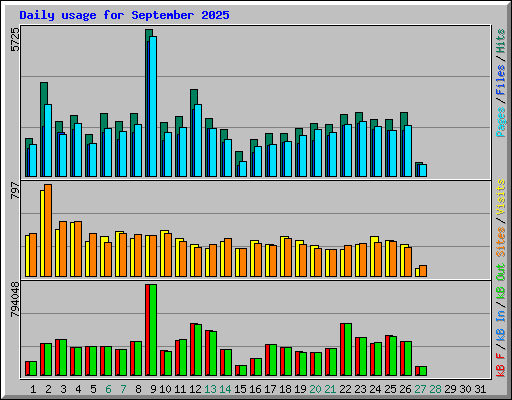Click green weekend day label 13
The width and height of the screenshot is (512, 400).
pos(210,389)
